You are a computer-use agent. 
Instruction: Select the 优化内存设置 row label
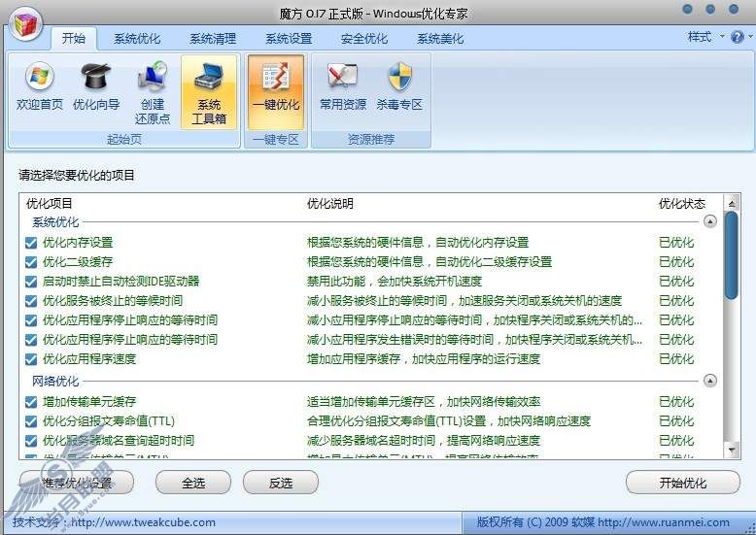[78, 243]
